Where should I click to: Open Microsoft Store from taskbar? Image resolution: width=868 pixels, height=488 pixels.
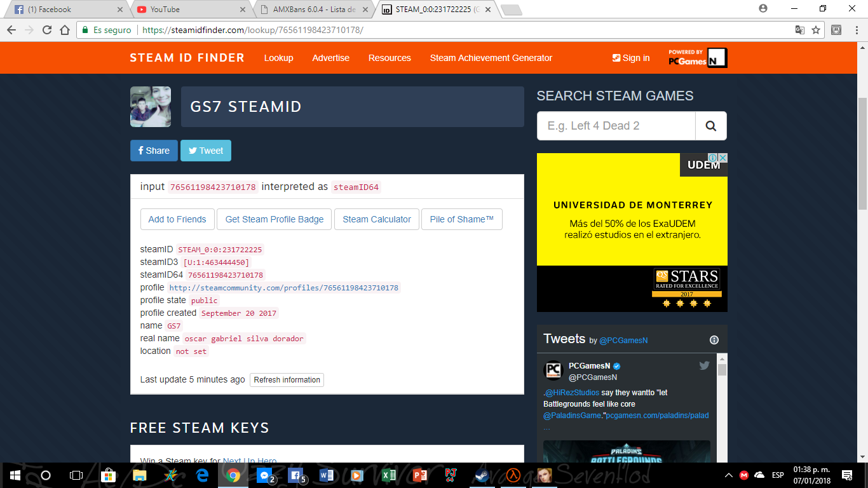coord(108,475)
